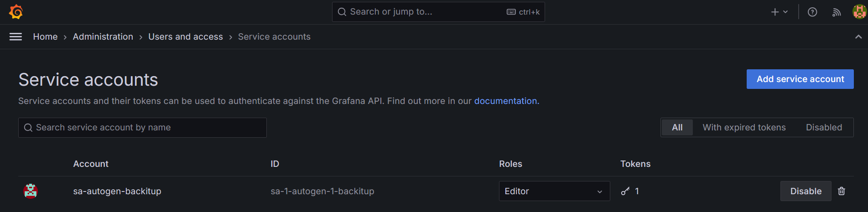This screenshot has width=868, height=212.
Task: Focus the Search or jump to field
Action: coord(438,12)
